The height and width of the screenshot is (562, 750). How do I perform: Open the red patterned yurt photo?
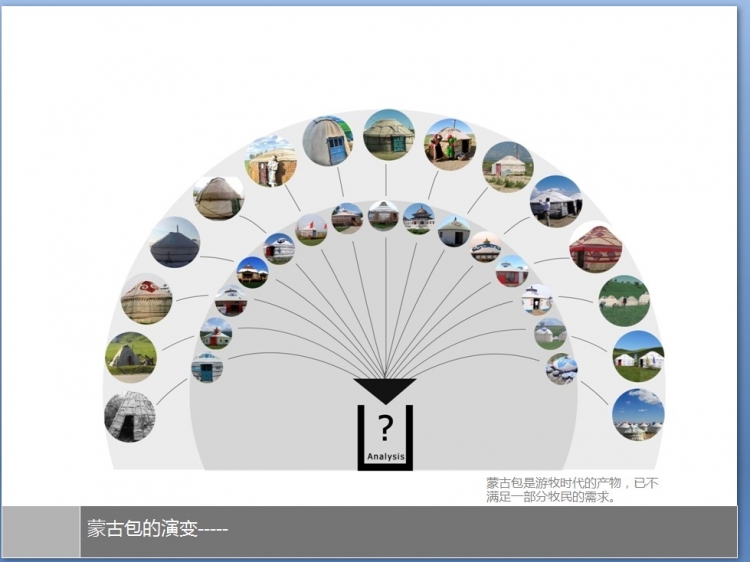(x=596, y=249)
